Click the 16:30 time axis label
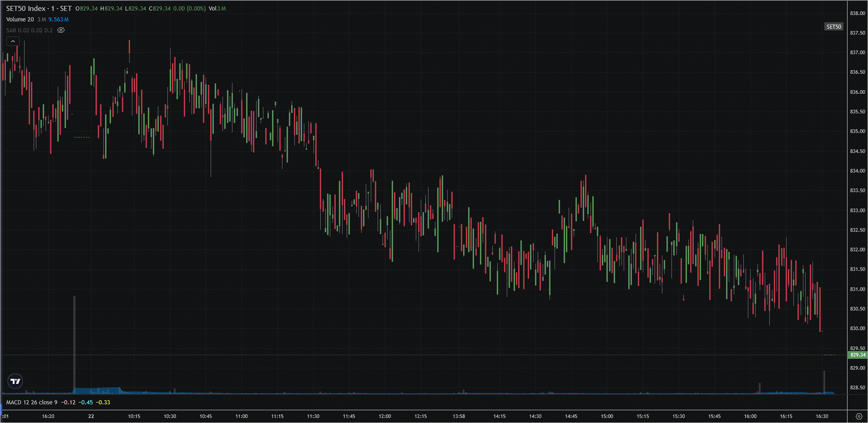 click(822, 416)
